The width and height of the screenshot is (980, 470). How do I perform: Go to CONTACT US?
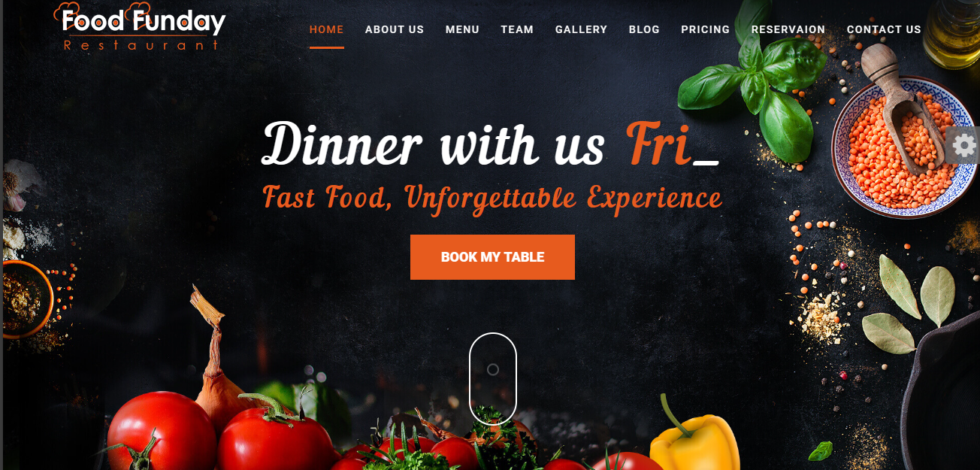pyautogui.click(x=884, y=29)
